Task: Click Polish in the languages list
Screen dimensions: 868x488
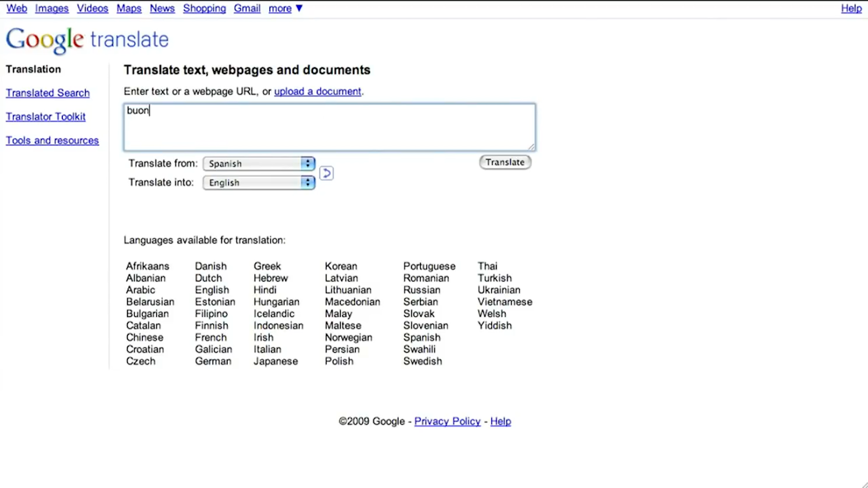Action: pyautogui.click(x=339, y=361)
